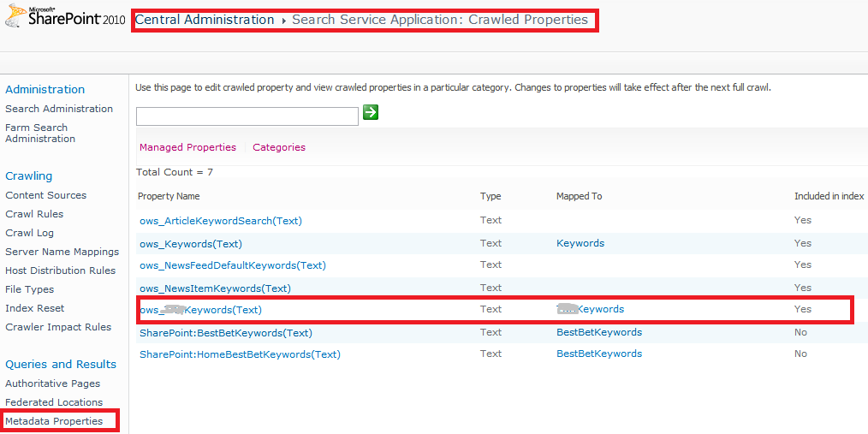Viewport: 868px width, 434px height.
Task: Open Metadata Properties page
Action: point(54,421)
